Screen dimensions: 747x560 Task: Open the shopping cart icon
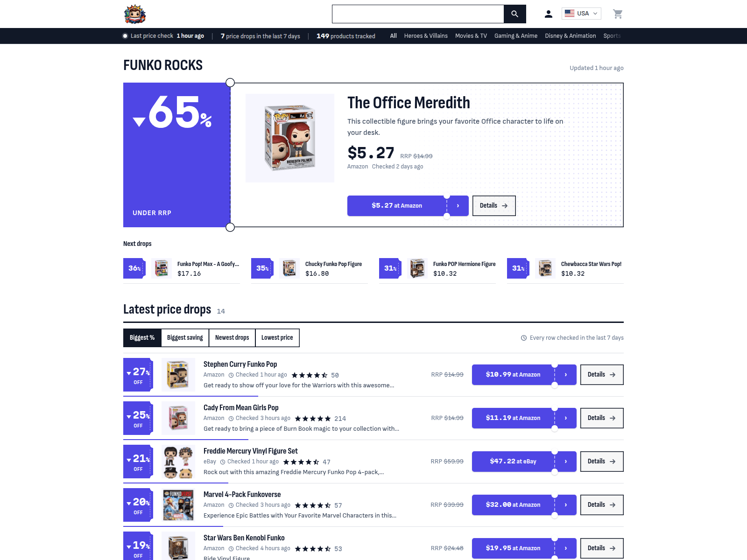618,14
